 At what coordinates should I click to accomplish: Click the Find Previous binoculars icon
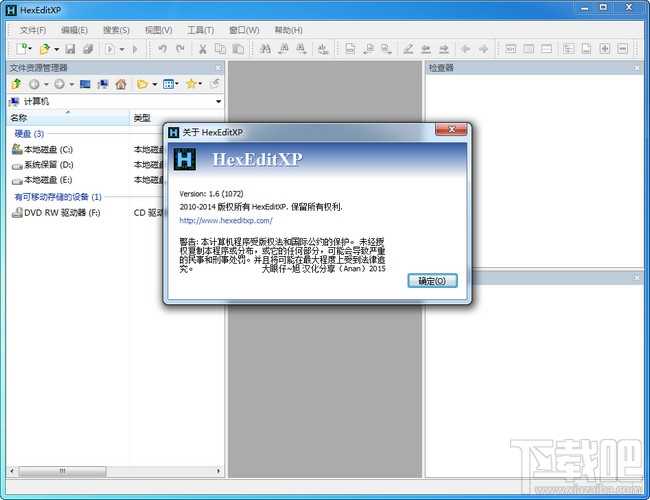point(284,49)
